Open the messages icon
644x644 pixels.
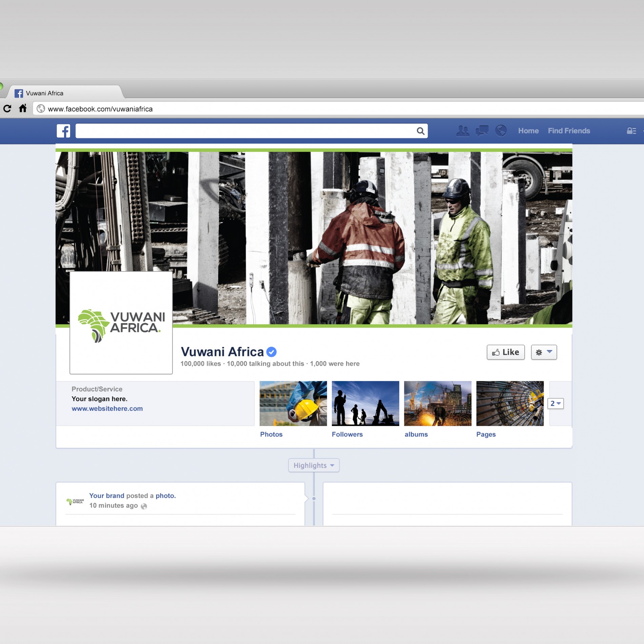(x=482, y=131)
